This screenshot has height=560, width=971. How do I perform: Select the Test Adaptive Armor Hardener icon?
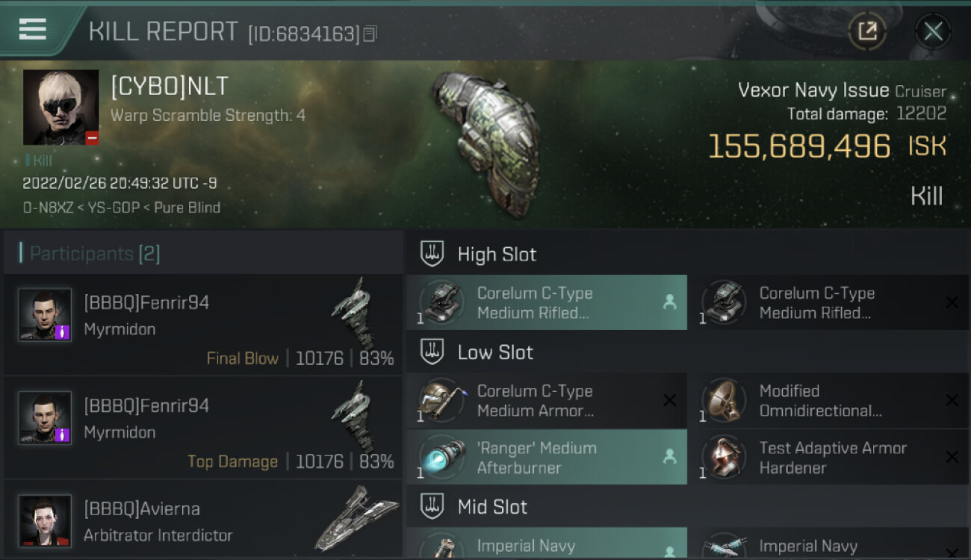click(723, 457)
